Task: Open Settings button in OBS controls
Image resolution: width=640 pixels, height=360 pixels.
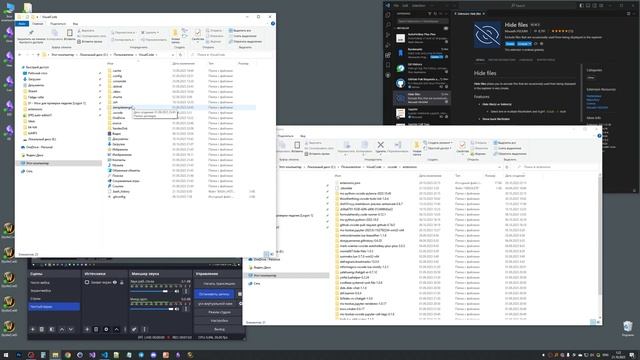Action: coord(219,321)
